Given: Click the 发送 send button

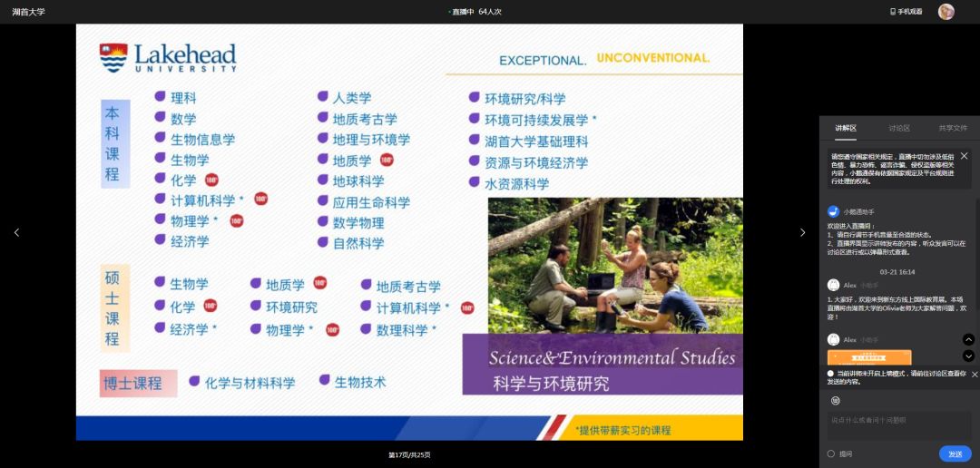Looking at the screenshot, I should click(955, 454).
